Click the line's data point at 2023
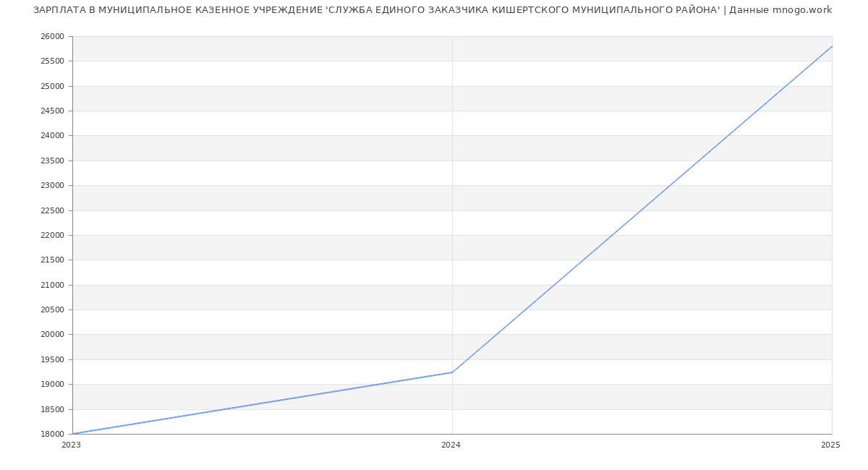The width and height of the screenshot is (868, 470). (73, 434)
